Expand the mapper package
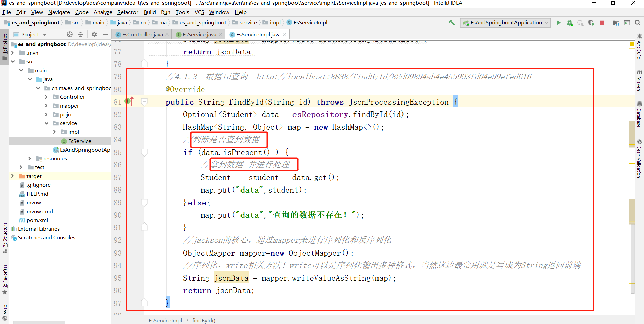Screen dimensions: 644x324 [46, 106]
